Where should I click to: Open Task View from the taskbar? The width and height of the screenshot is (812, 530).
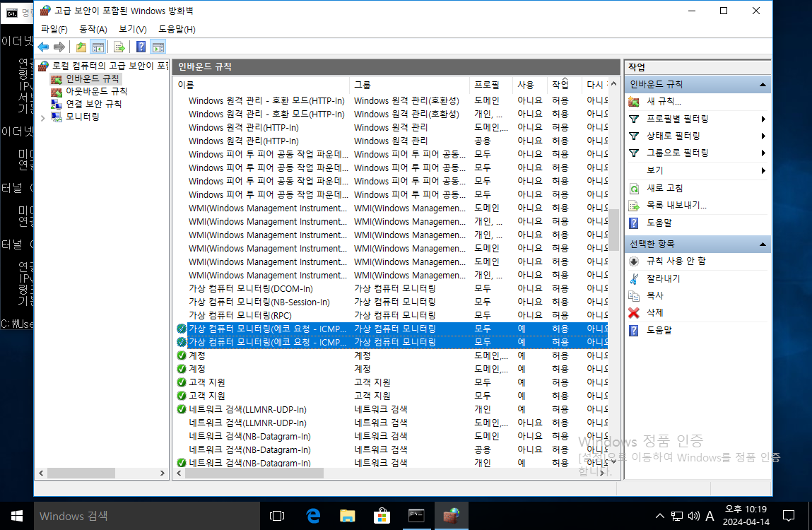click(x=277, y=516)
